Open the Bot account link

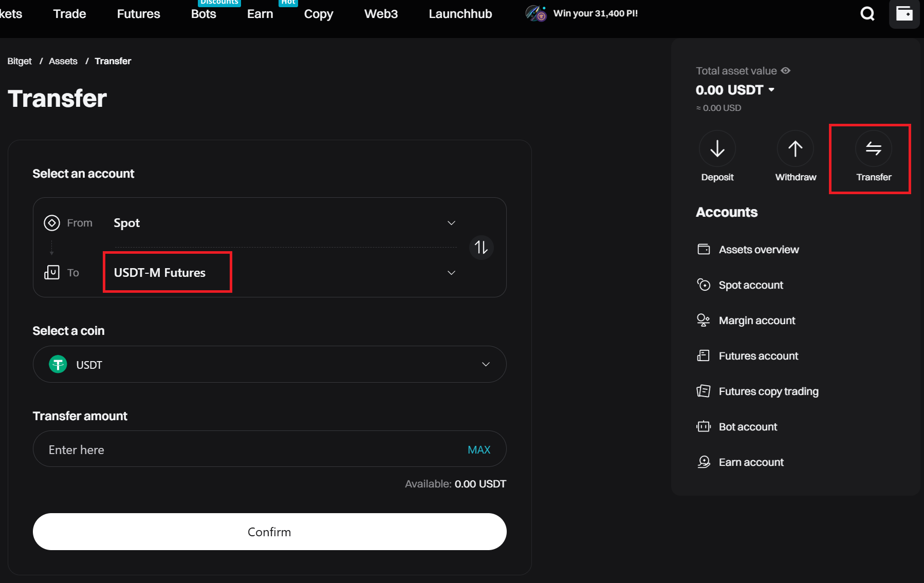point(748,427)
